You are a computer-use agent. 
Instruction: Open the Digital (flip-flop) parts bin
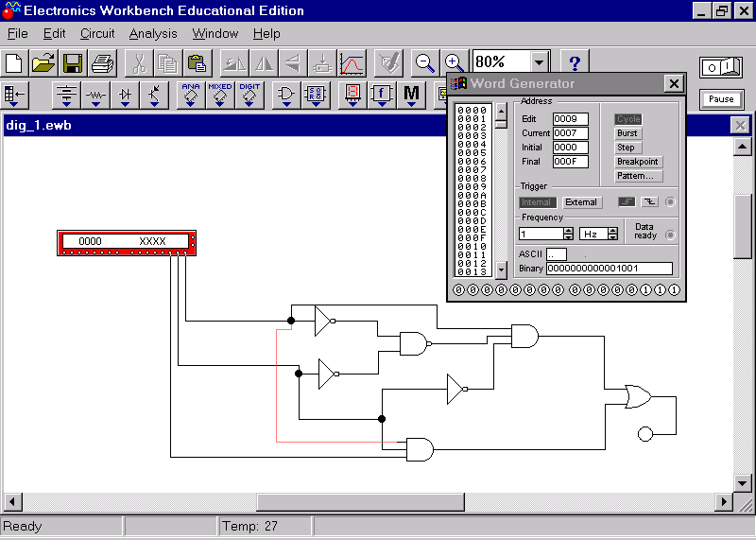[x=316, y=96]
